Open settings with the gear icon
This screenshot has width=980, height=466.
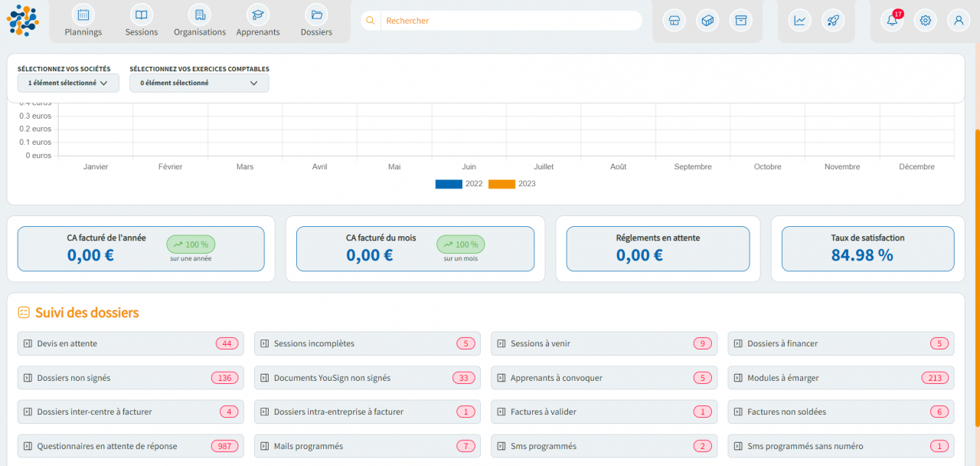925,21
